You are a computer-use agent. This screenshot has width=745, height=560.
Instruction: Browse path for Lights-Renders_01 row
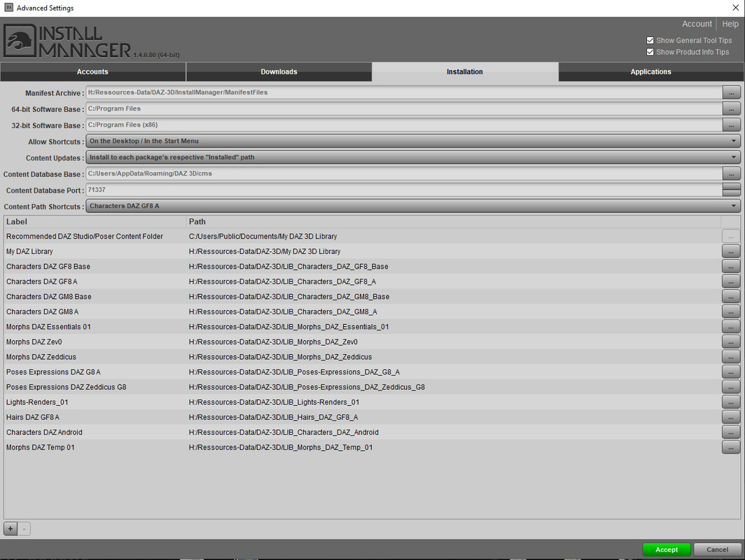[731, 402]
